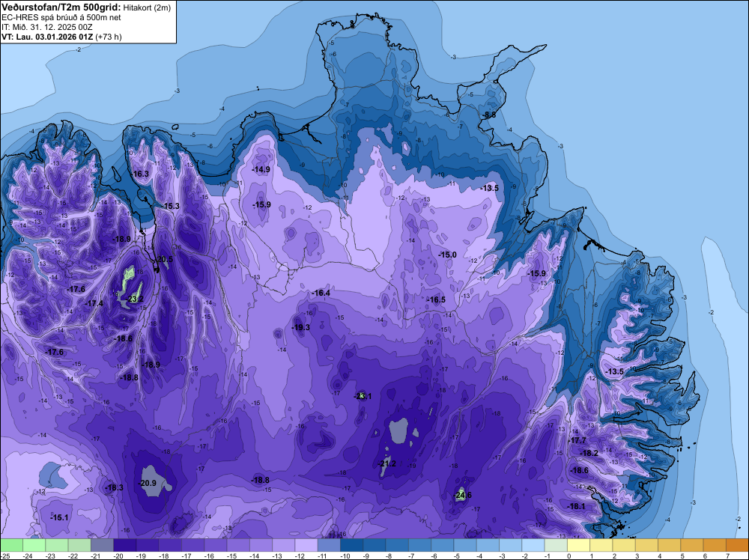
Task: Click the -16.3 temperature value
Action: point(139,174)
